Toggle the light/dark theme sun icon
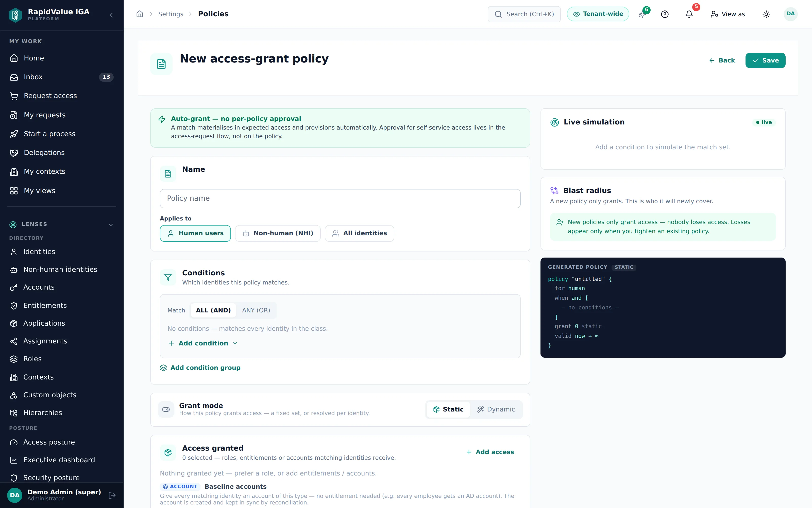Screen dimensions: 812x508 coord(766,14)
